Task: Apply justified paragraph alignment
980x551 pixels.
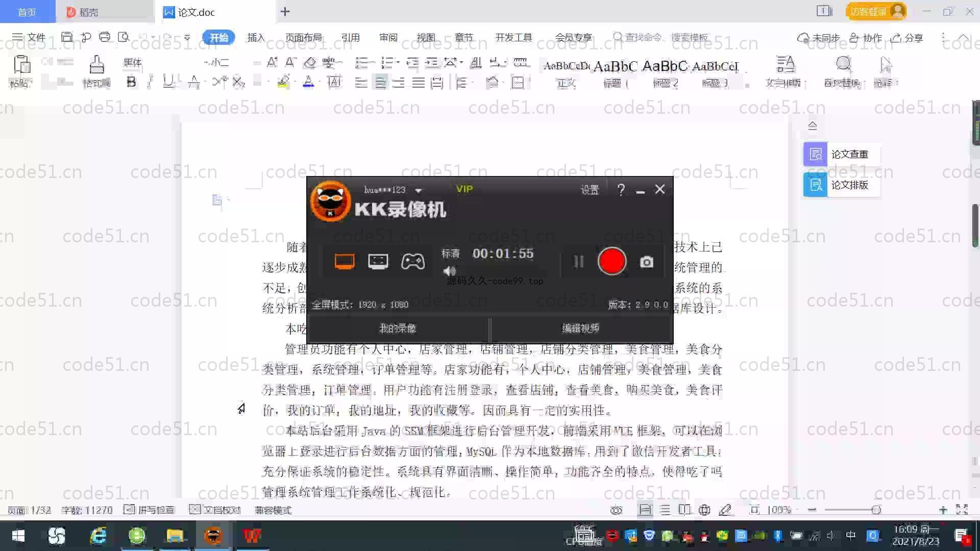Action: click(419, 82)
